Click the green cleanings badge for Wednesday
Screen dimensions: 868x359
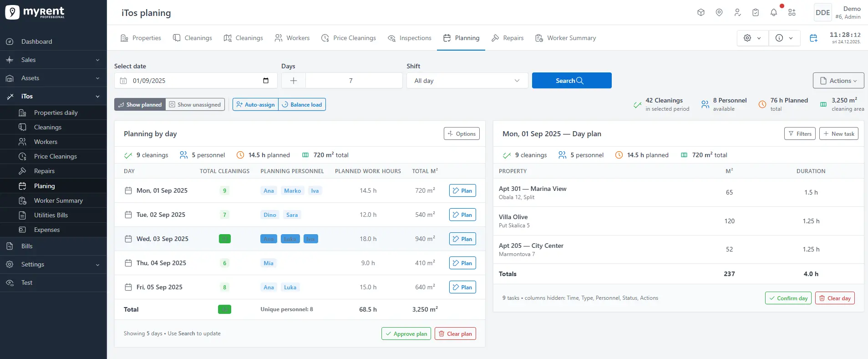(x=224, y=239)
